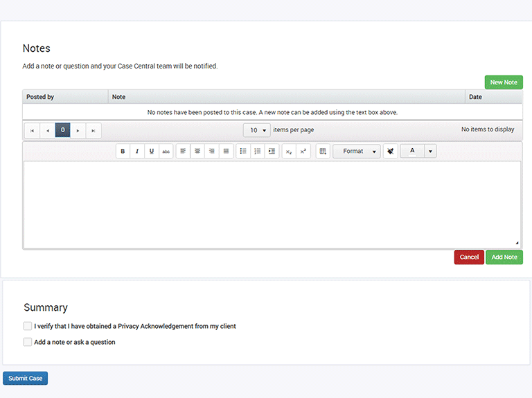This screenshot has height=398, width=532.
Task: Open the font color dropdown arrow
Action: [x=429, y=151]
